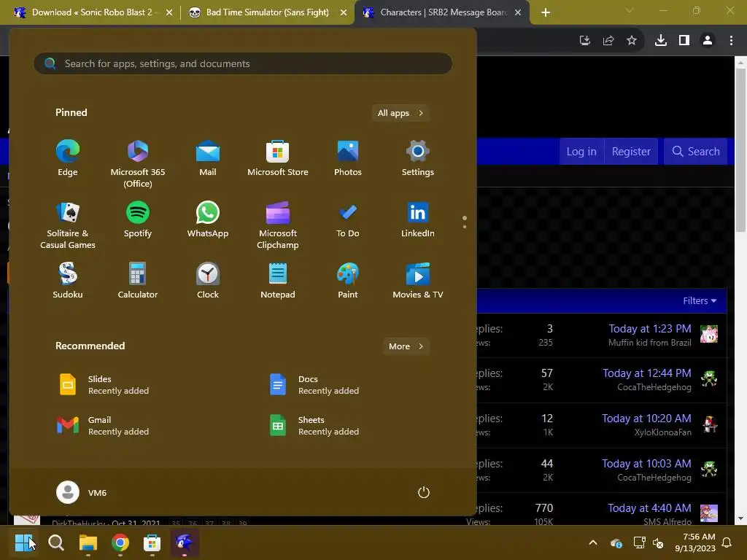The width and height of the screenshot is (747, 560).
Task: Launch Notepad
Action: click(x=278, y=281)
